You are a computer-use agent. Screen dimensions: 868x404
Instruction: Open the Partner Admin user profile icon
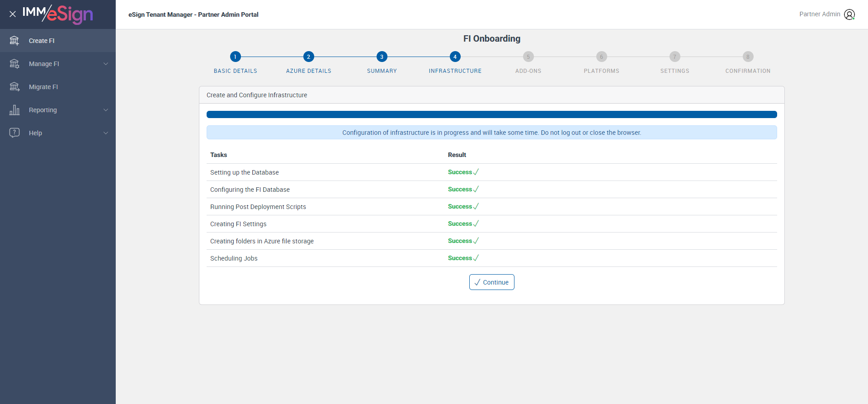click(849, 14)
